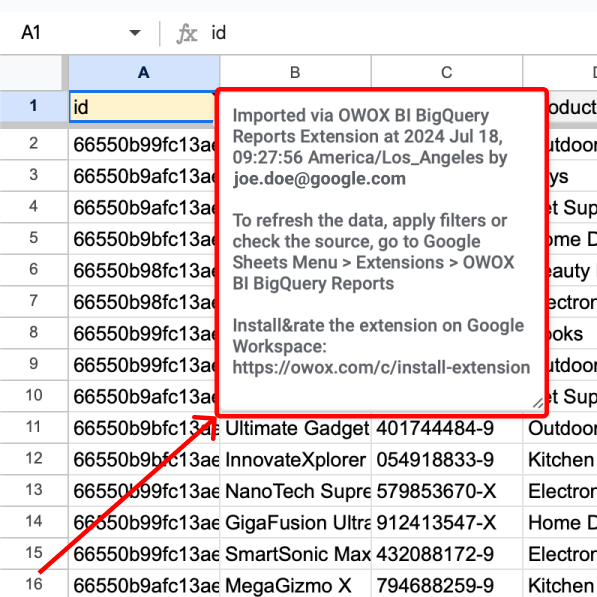Select cell 912413547-X
Image resolution: width=597 pixels, height=597 pixels.
[x=447, y=522]
